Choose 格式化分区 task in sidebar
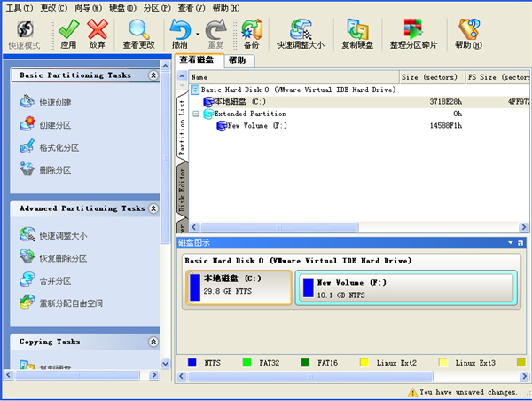Viewport: 532px width, 401px height. pos(50,147)
